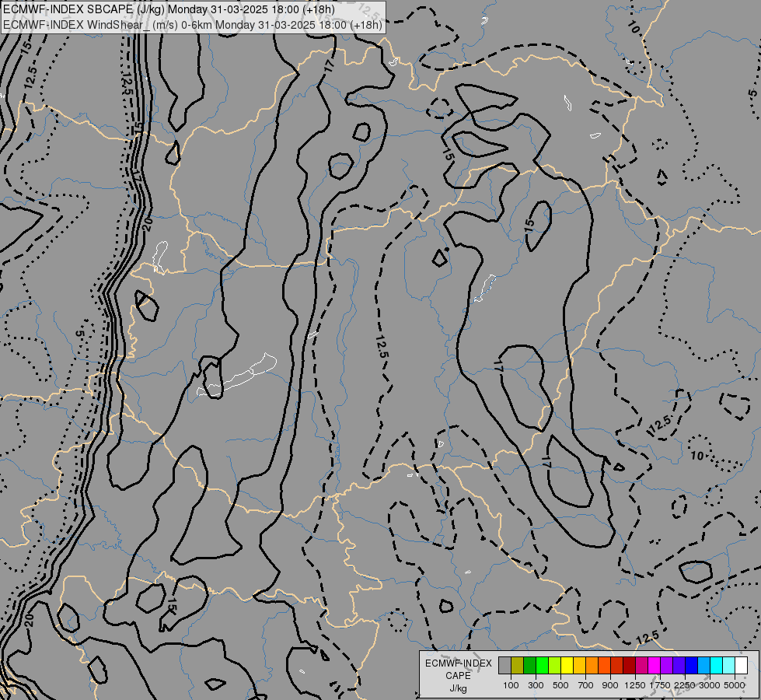761x700 pixels.
Task: Click 'ECMWF-INDEX' text inside the legend box
Action: 458,663
